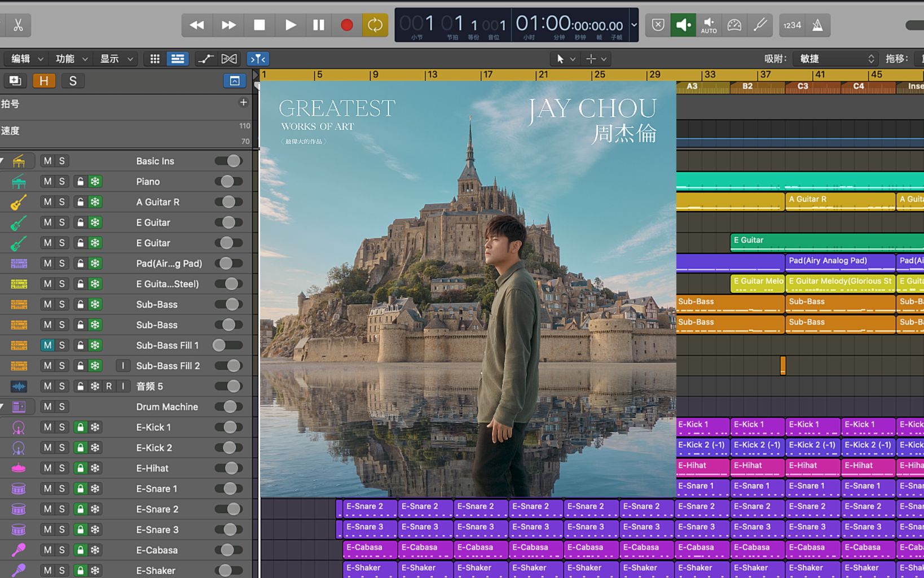Toggle the E-Kick 1 on/off switch
Viewport: 924px width, 578px height.
[228, 427]
